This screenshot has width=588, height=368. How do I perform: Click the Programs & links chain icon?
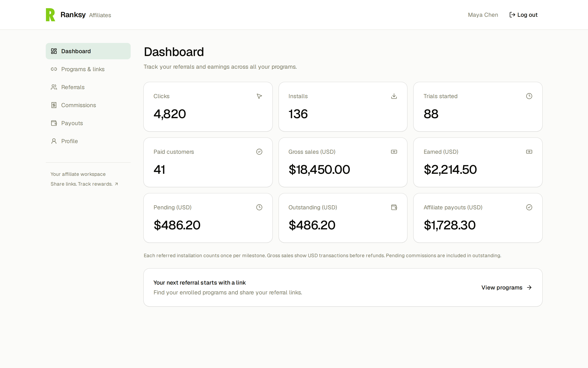pos(54,69)
